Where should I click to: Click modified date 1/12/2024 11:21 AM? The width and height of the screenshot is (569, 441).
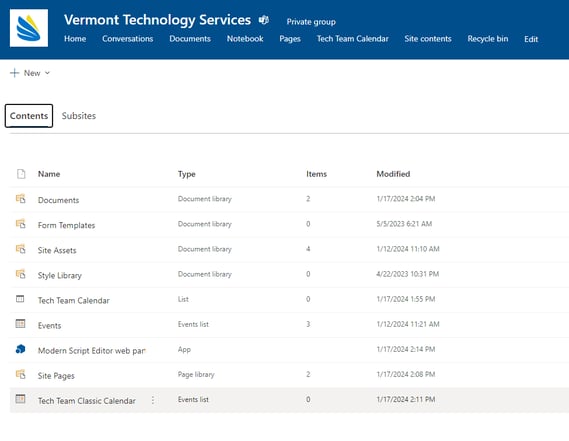tap(408, 324)
